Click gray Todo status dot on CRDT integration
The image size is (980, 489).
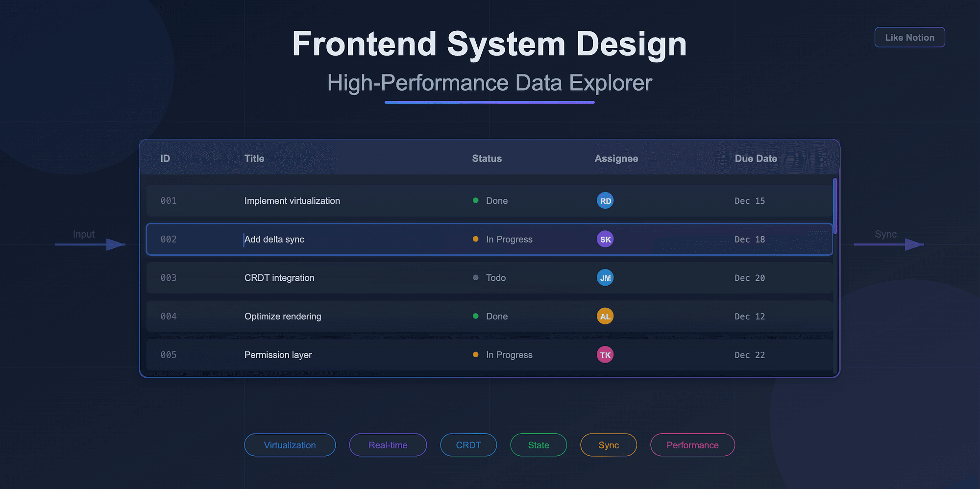475,277
